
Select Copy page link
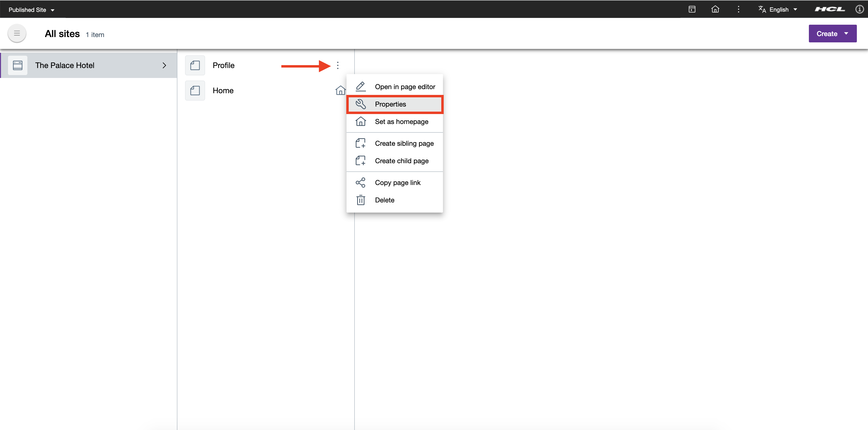click(398, 182)
